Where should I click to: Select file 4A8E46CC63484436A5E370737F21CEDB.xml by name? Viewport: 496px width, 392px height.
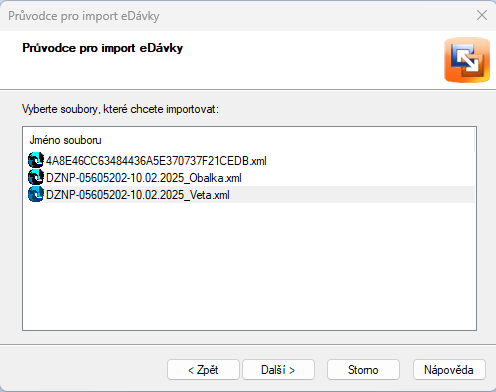point(156,161)
